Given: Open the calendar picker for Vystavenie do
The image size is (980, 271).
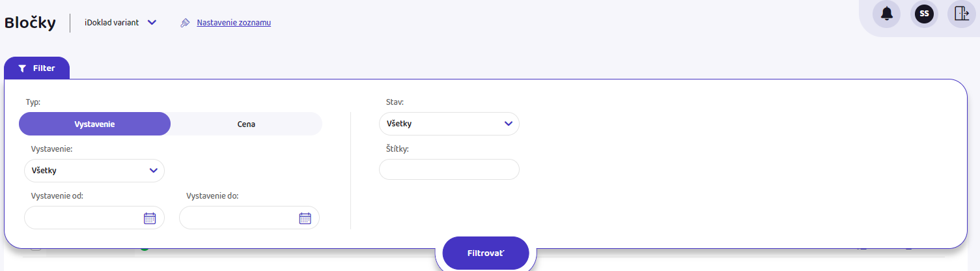Looking at the screenshot, I should click(305, 218).
